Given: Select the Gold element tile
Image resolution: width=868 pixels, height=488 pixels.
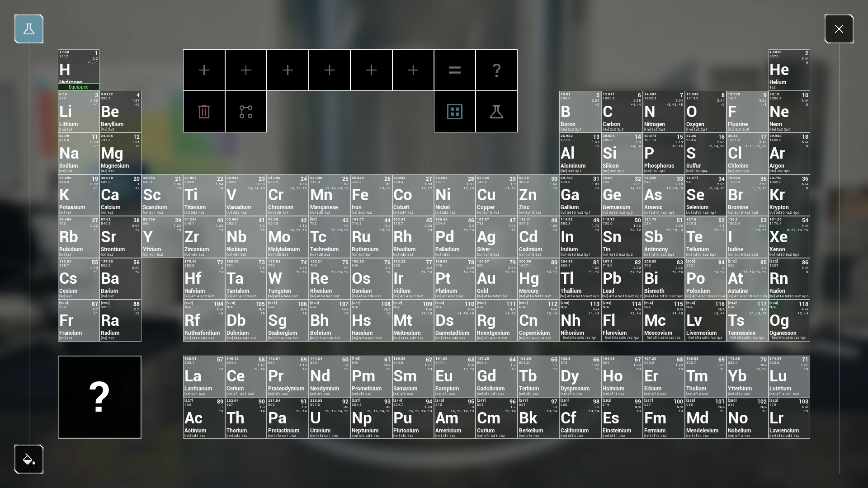Looking at the screenshot, I should [496, 279].
